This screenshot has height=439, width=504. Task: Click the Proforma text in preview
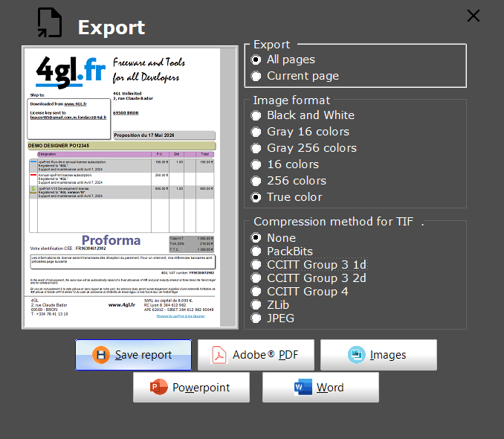(x=111, y=240)
